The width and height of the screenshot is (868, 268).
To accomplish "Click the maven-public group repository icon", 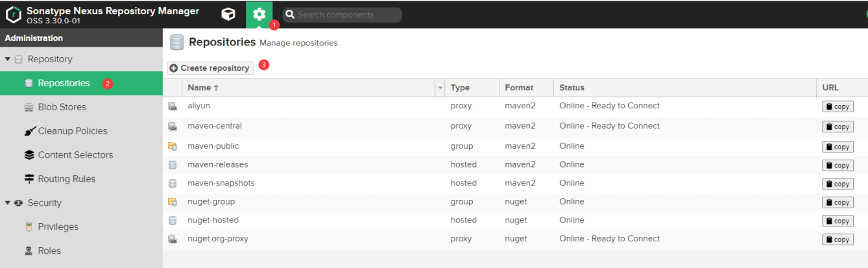I will pyautogui.click(x=173, y=147).
